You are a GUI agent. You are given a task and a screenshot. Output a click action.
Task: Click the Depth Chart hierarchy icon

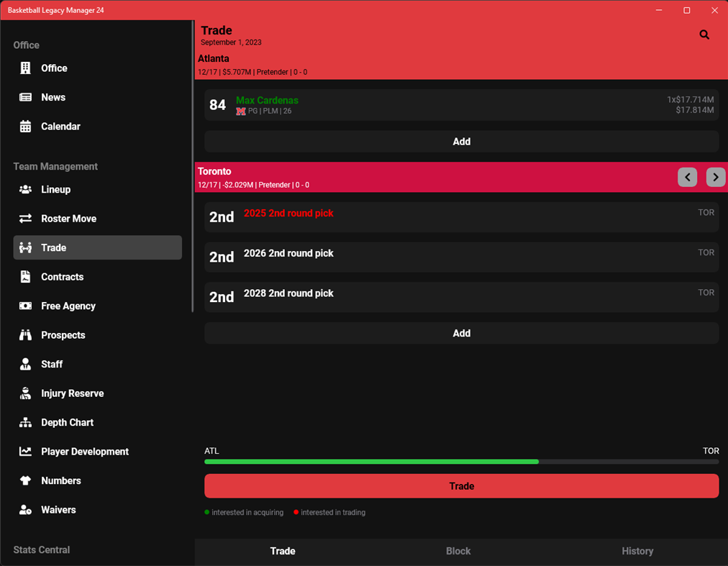tap(25, 423)
